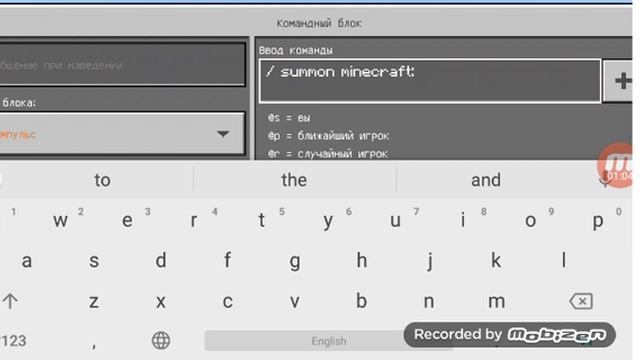
Task: Click the command input field with summon text
Action: (430, 80)
